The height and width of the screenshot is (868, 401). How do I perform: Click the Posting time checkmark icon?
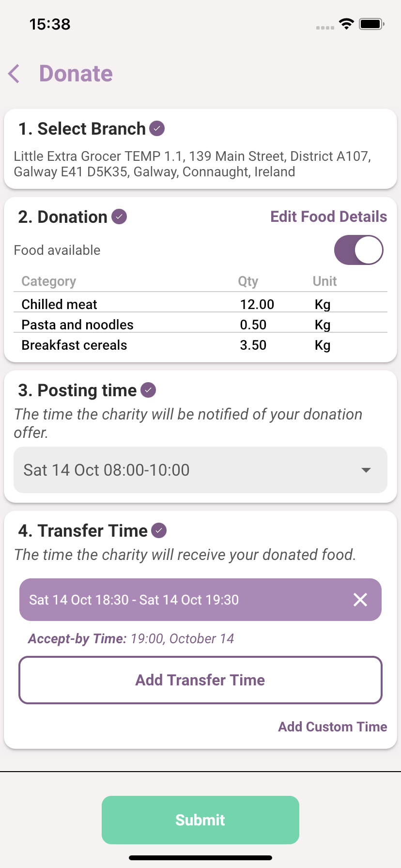pyautogui.click(x=148, y=390)
